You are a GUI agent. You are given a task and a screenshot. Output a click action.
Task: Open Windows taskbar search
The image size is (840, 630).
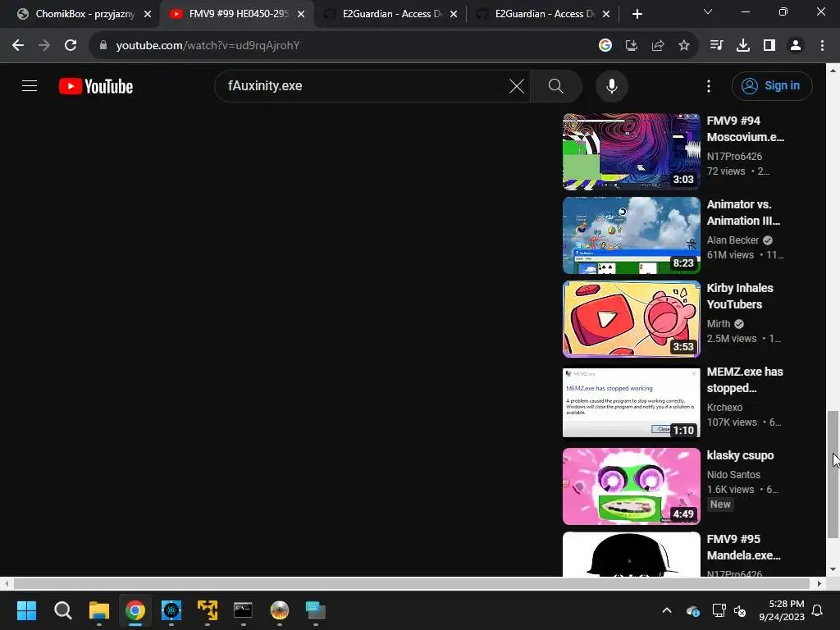(62, 610)
